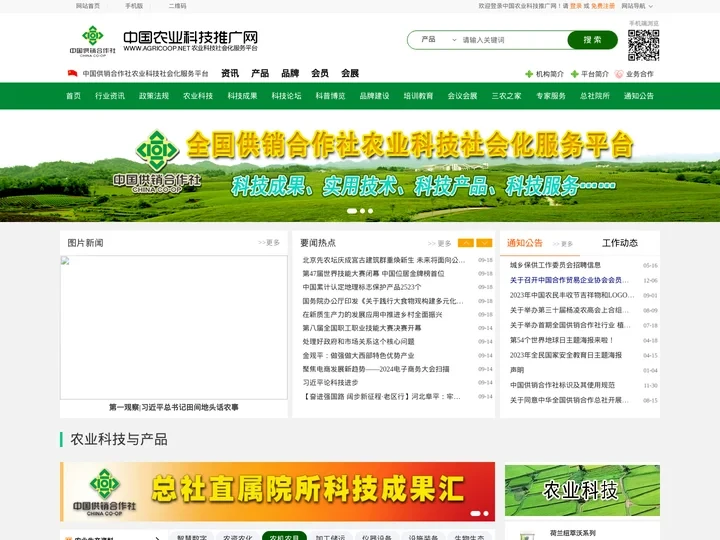Open 科技论坛 in the navigation bar
720x540 pixels.
tap(286, 96)
